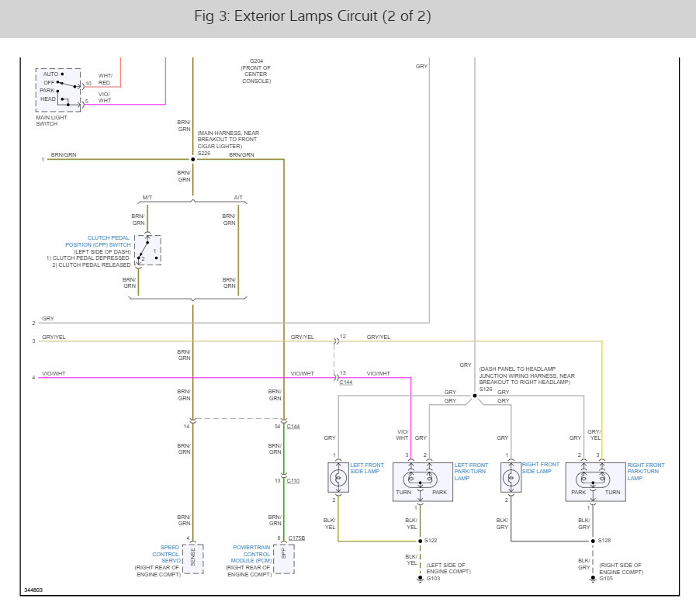Screen dimensions: 696x616
Task: Click the S122 splice dot
Action: (420, 541)
